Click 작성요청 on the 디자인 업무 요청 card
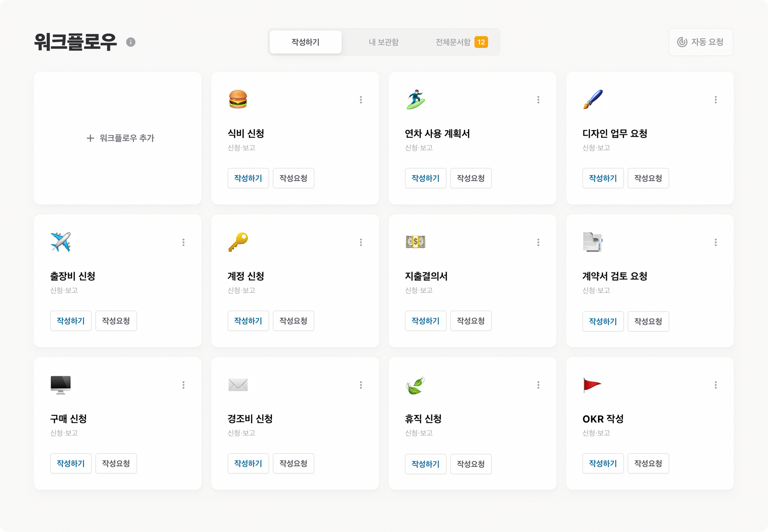Screen dimensions: 768x532 (648, 178)
